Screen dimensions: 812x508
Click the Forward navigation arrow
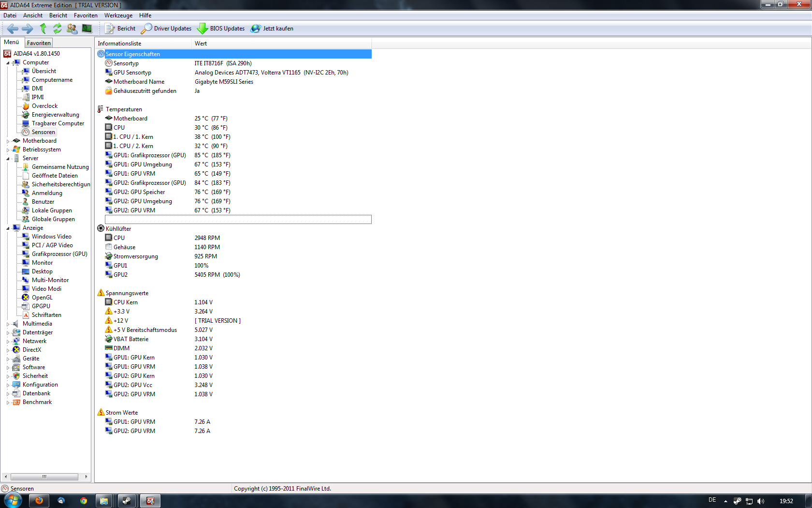28,29
